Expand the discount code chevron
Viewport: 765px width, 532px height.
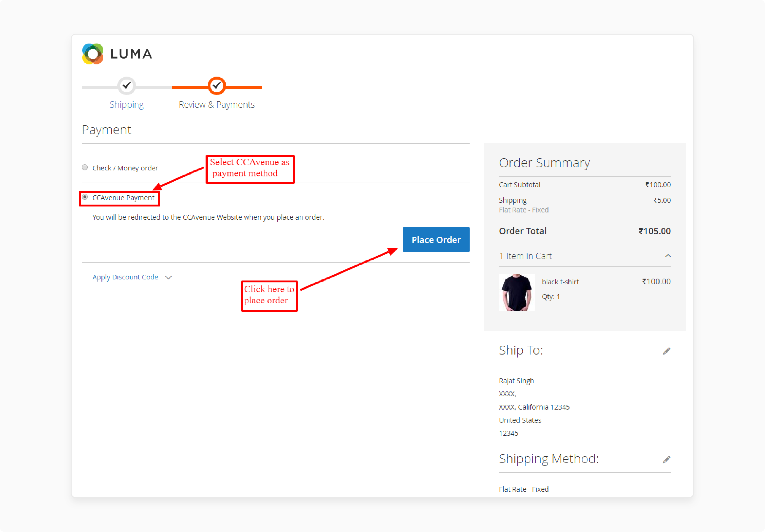[168, 277]
